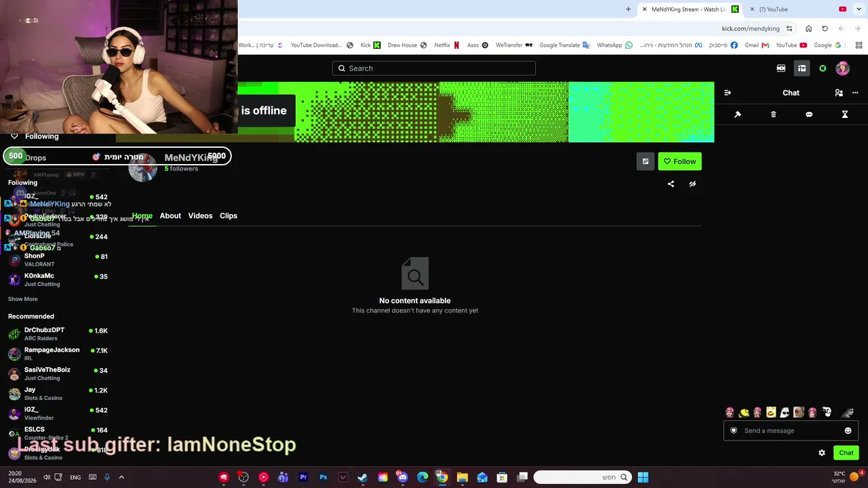This screenshot has height=488, width=868.
Task: Toggle the microphone icon in system tray
Action: 106,477
